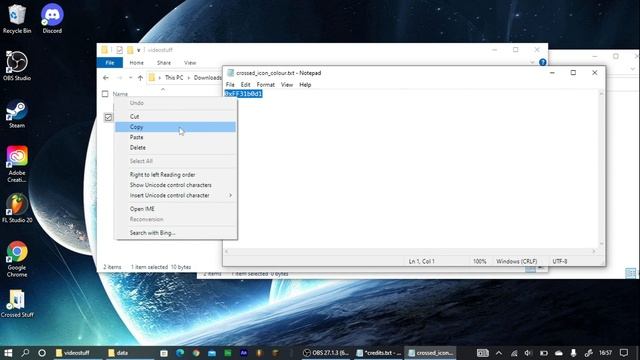The width and height of the screenshot is (640, 360).
Task: Click the Windows Start button
Action: click(x=8, y=353)
